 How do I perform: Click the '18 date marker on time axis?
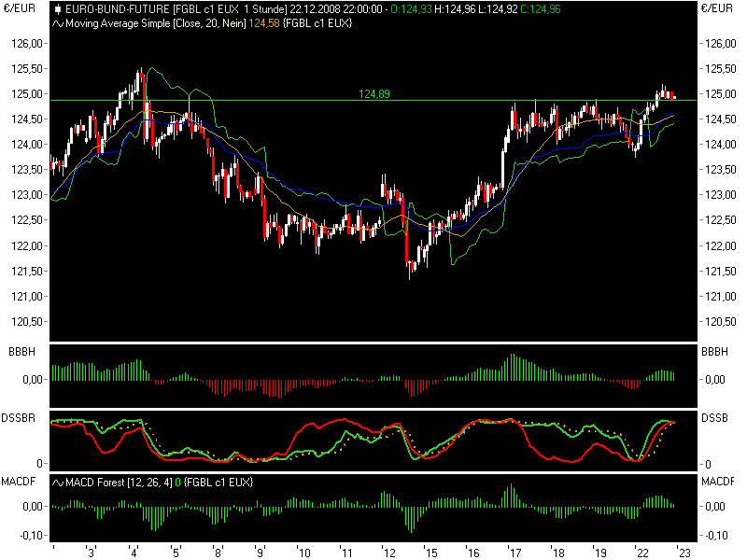tap(557, 553)
